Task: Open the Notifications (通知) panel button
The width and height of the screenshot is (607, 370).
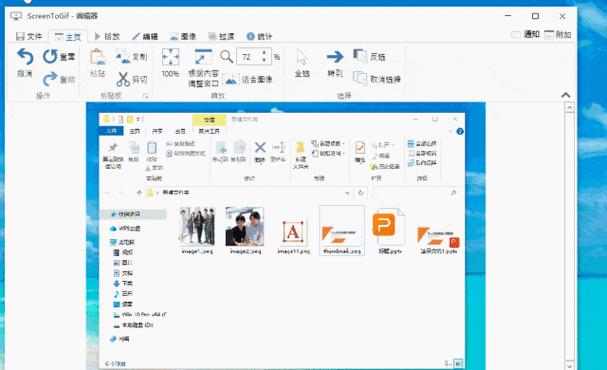Action: pos(525,34)
